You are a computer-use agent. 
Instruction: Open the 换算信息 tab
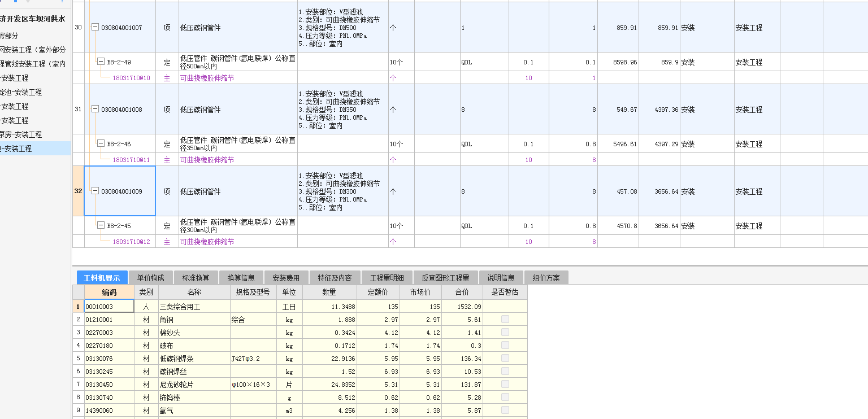(x=241, y=278)
